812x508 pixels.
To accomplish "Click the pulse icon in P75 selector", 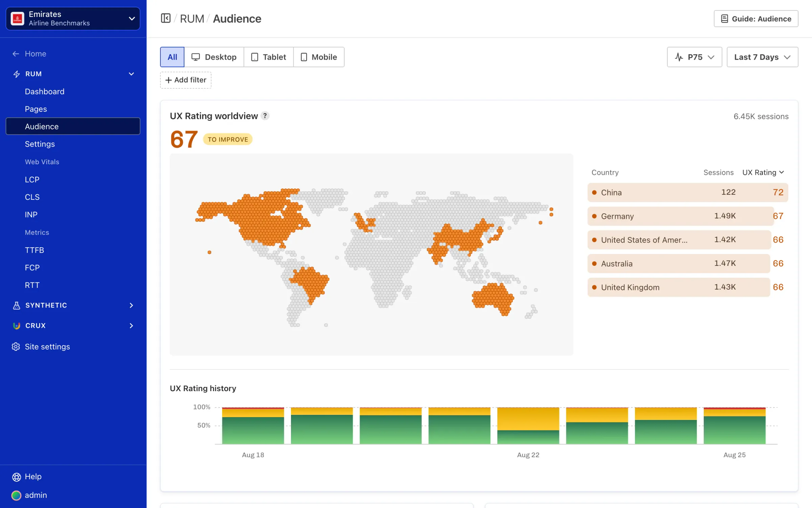I will coord(679,57).
